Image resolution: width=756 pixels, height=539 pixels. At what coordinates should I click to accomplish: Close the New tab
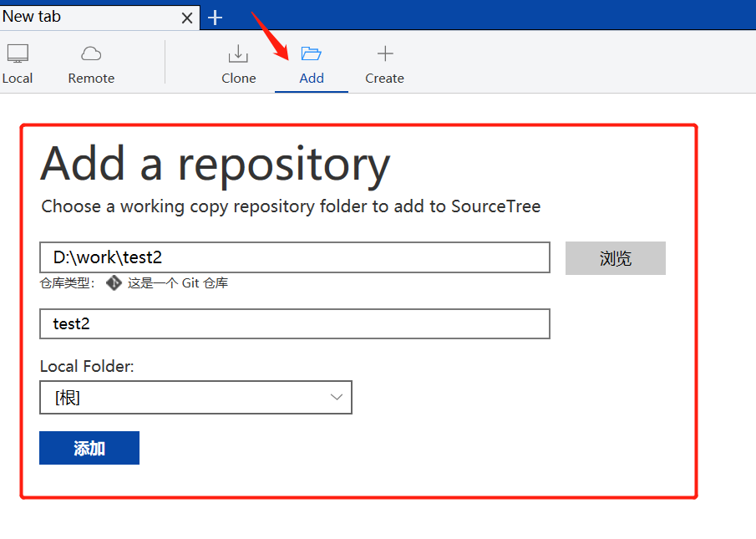(x=187, y=18)
